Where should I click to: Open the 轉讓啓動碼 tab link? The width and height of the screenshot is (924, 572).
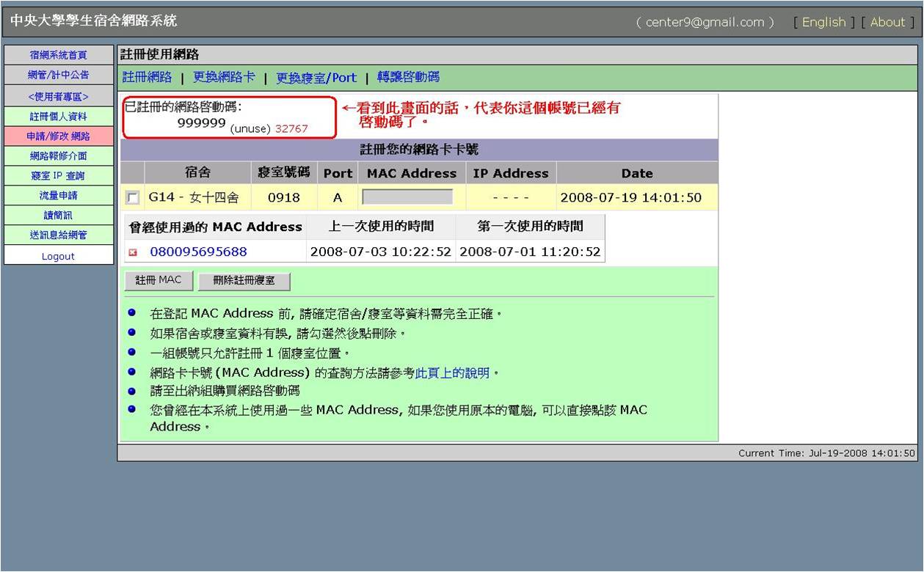[408, 77]
